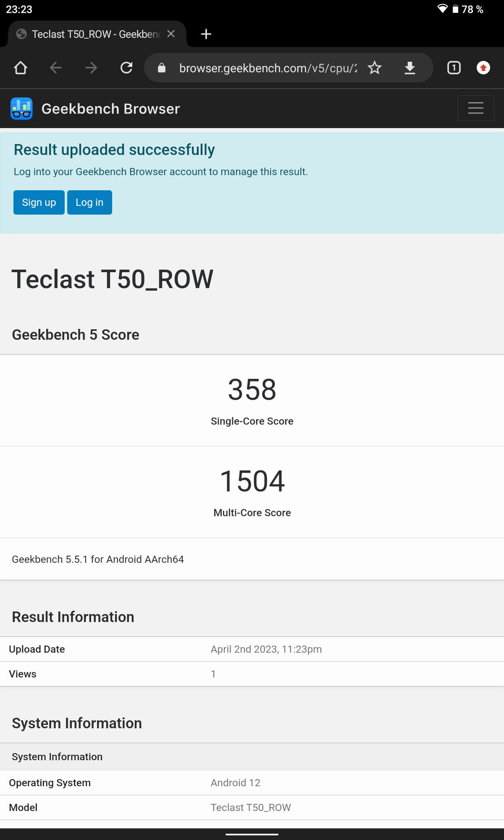Click the Geekbench logo icon
The image size is (504, 840).
(x=21, y=109)
